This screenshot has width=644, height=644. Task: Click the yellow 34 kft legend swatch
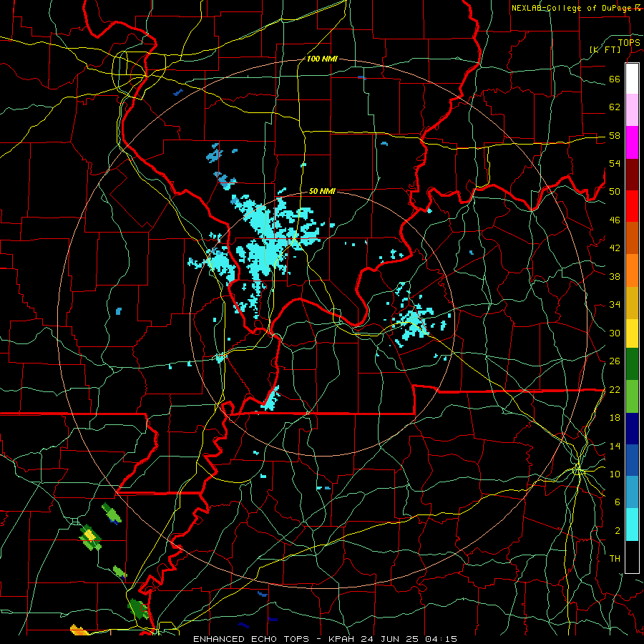(x=632, y=333)
